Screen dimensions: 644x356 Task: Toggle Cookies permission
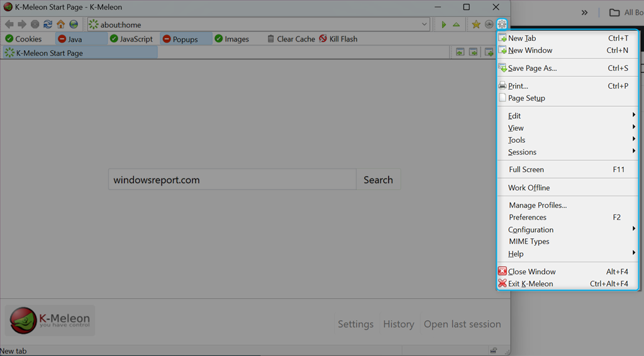pos(24,39)
